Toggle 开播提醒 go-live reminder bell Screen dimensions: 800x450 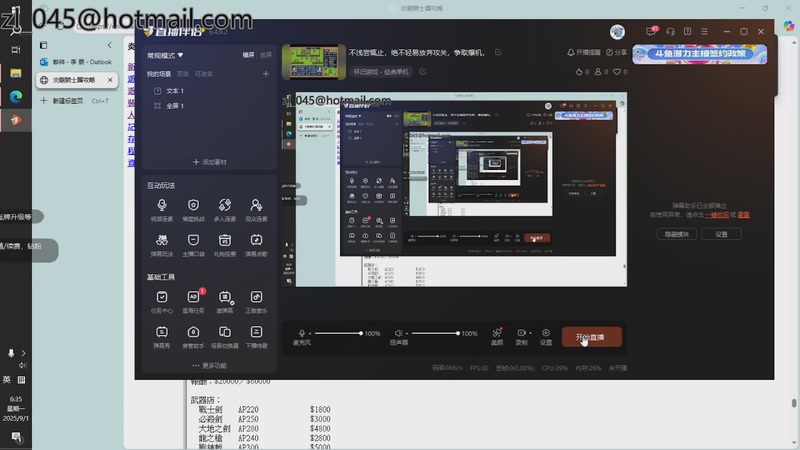pyautogui.click(x=584, y=52)
